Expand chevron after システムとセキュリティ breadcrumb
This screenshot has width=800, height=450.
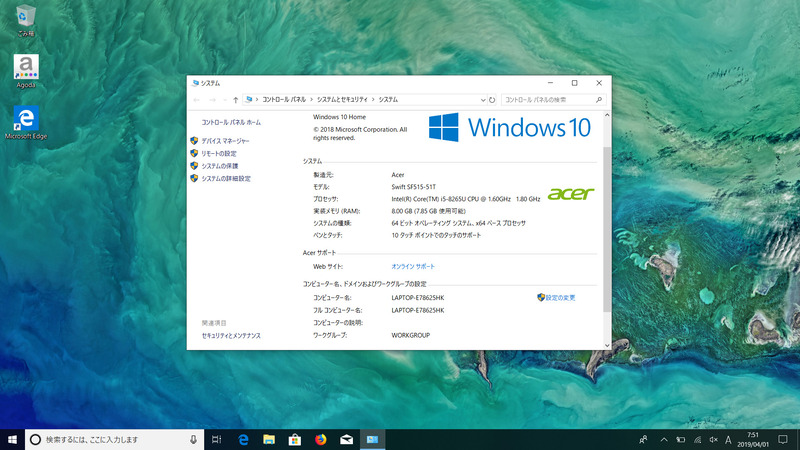tap(373, 99)
